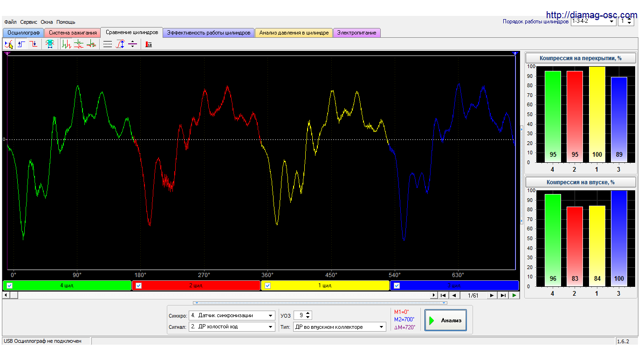Uncheck the 3 цил. checkbox
The width and height of the screenshot is (644, 347).
(x=397, y=286)
